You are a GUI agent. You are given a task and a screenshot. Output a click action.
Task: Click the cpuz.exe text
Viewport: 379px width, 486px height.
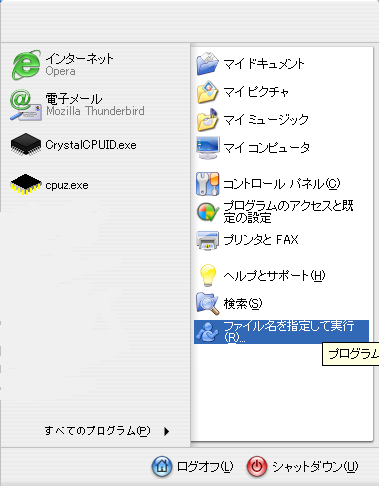67,185
